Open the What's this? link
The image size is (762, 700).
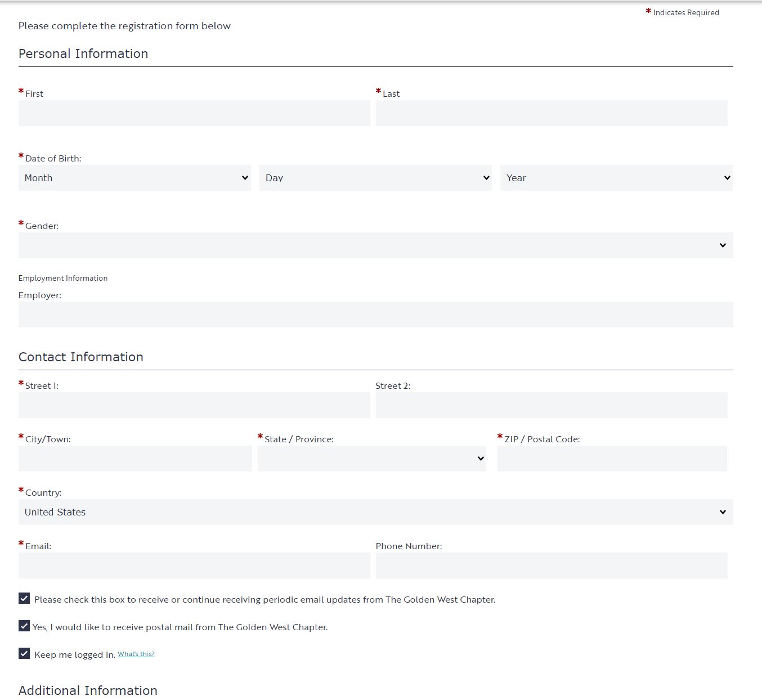click(x=136, y=654)
